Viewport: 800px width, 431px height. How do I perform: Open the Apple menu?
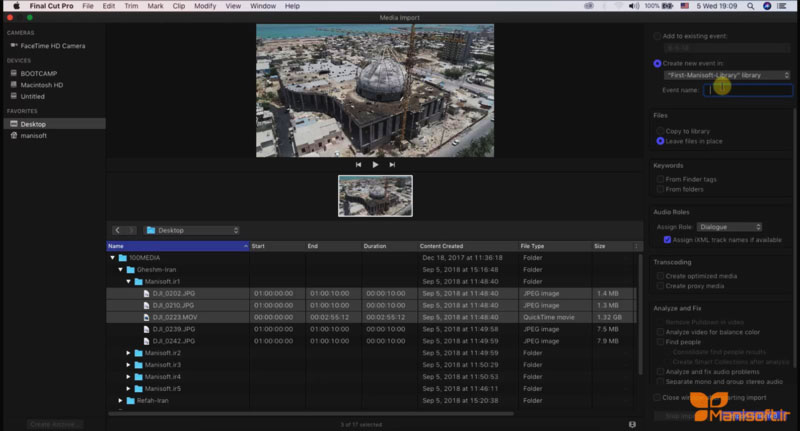[x=16, y=6]
